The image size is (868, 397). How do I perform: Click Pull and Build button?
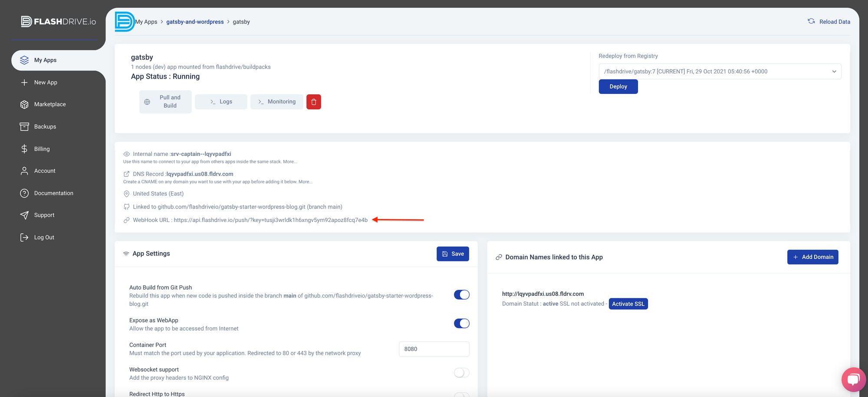[165, 102]
